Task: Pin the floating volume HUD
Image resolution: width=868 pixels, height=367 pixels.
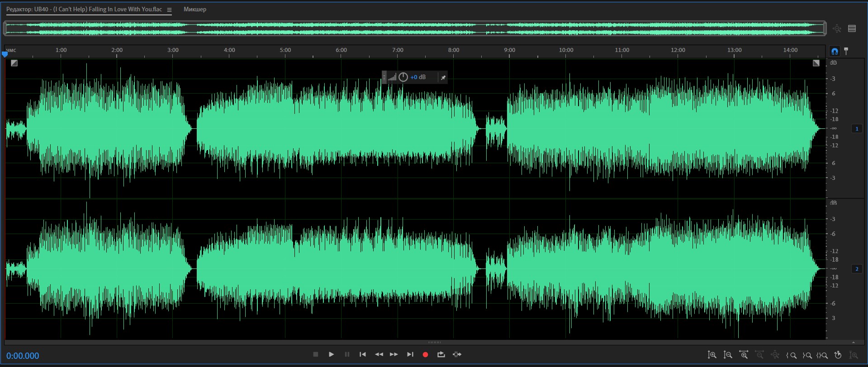Action: coord(443,78)
